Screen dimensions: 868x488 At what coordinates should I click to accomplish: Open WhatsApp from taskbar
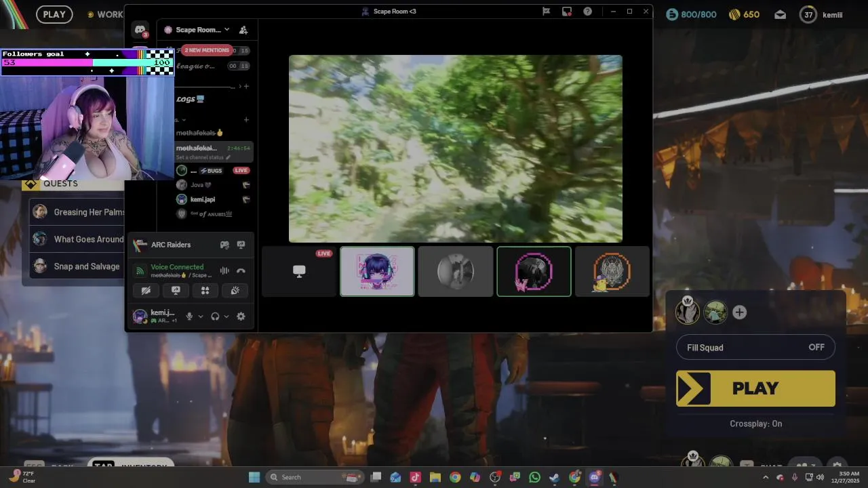click(x=535, y=477)
